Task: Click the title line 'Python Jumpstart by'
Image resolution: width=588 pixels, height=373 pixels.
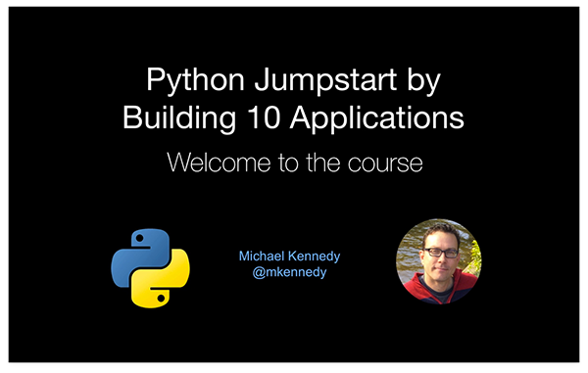Action: 293,80
